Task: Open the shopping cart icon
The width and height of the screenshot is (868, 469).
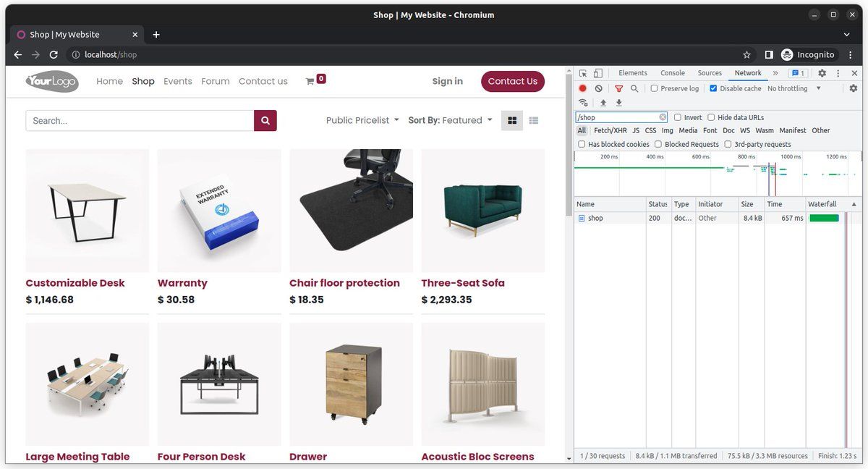Action: (310, 81)
